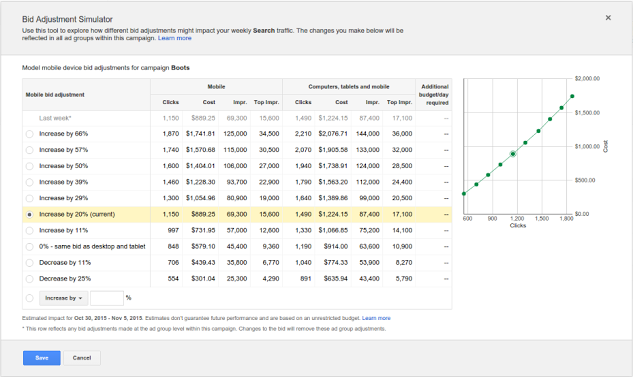Click mobile top impressions 34,500 cell
The height and width of the screenshot is (378, 633).
pos(269,134)
